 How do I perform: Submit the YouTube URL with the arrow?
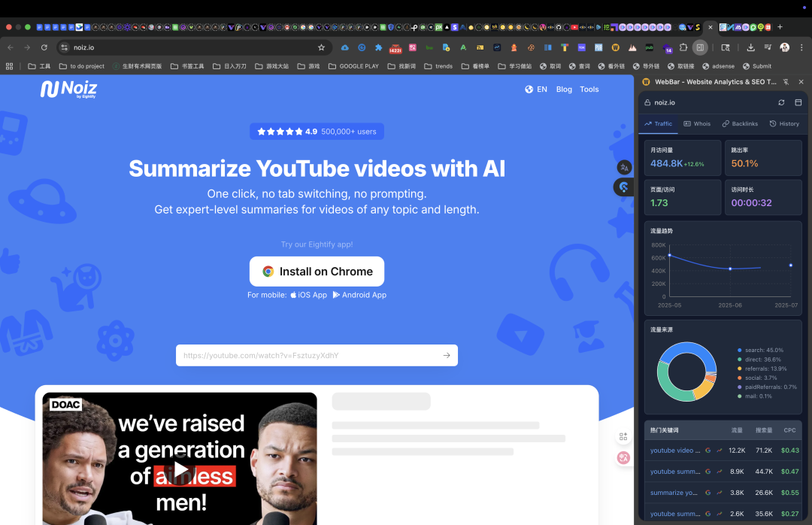click(447, 355)
